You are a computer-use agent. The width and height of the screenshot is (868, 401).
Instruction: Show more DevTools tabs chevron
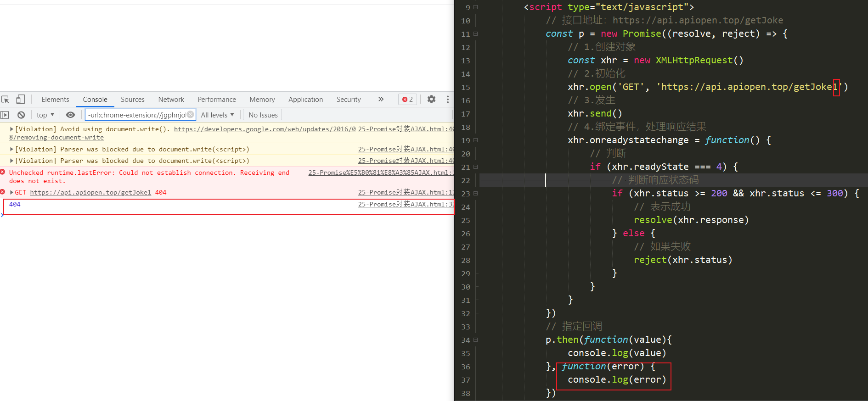coord(381,99)
